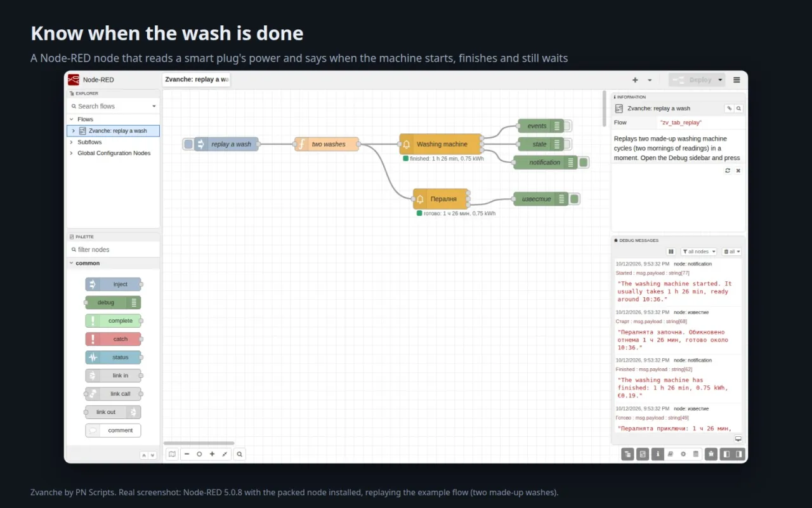This screenshot has width=812, height=508.
Task: Open debug output in new window
Action: tap(738, 439)
